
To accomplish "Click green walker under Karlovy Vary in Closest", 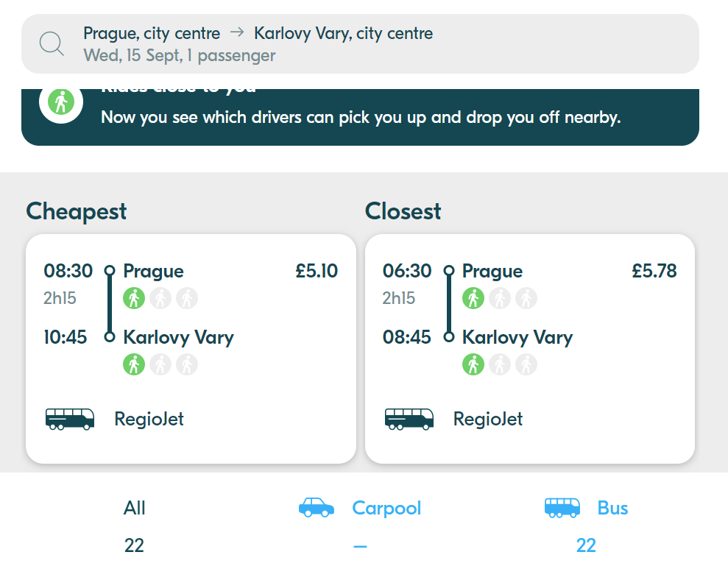I will click(473, 364).
